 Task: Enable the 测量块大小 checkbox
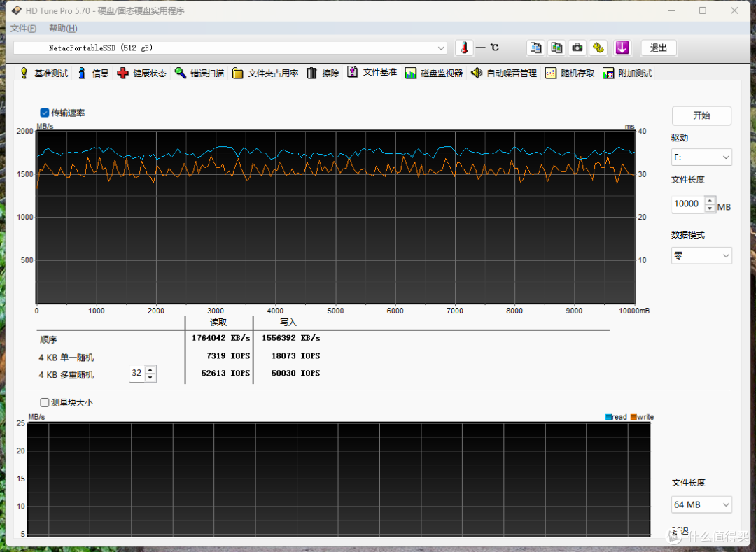click(x=45, y=402)
